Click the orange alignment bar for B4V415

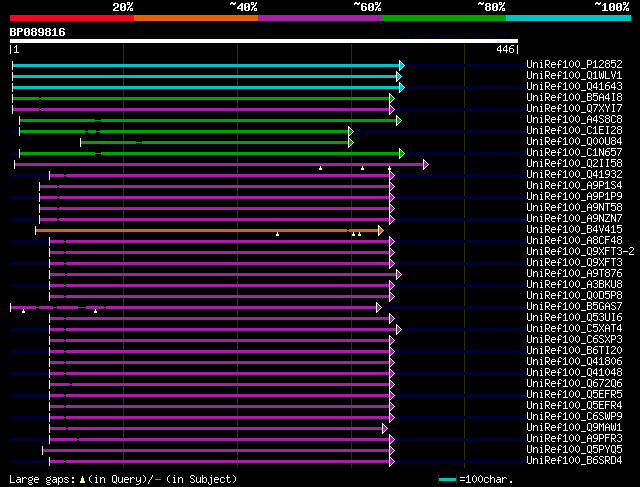(207, 231)
